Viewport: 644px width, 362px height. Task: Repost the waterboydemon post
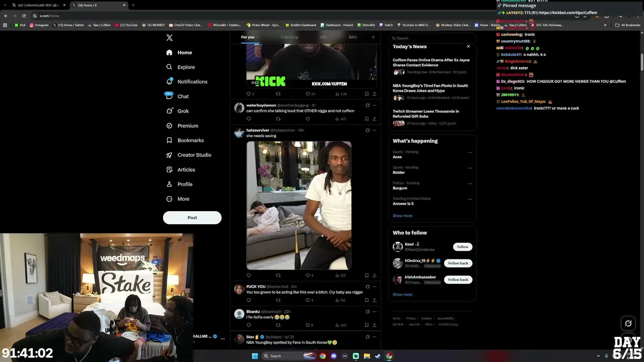coord(278,119)
